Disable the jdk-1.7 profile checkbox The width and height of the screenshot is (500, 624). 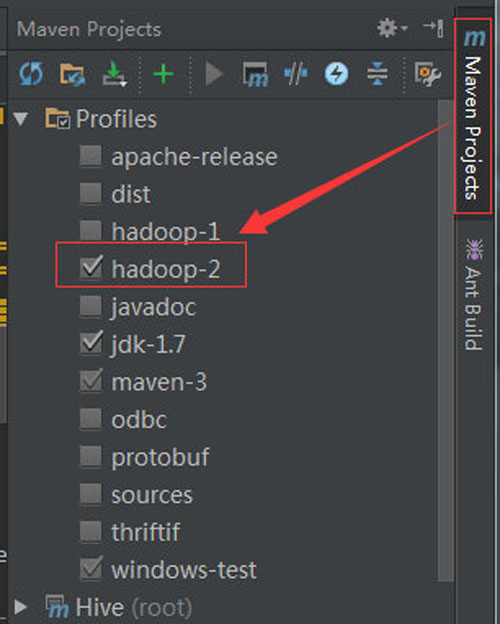coord(91,343)
